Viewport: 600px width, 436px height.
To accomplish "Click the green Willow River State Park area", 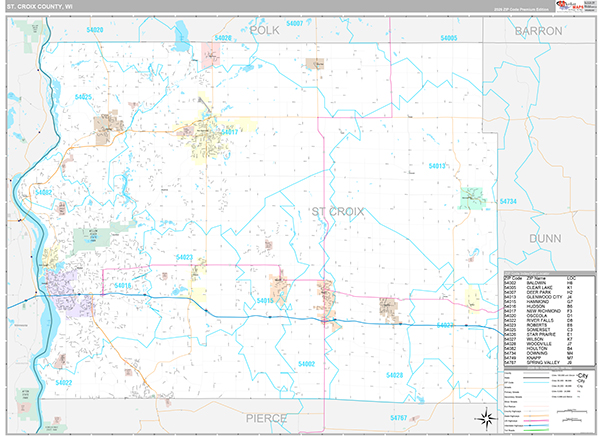I will (x=91, y=240).
